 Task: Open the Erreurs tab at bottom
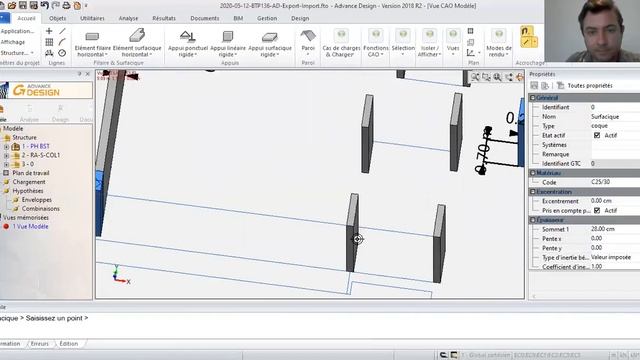pos(40,344)
